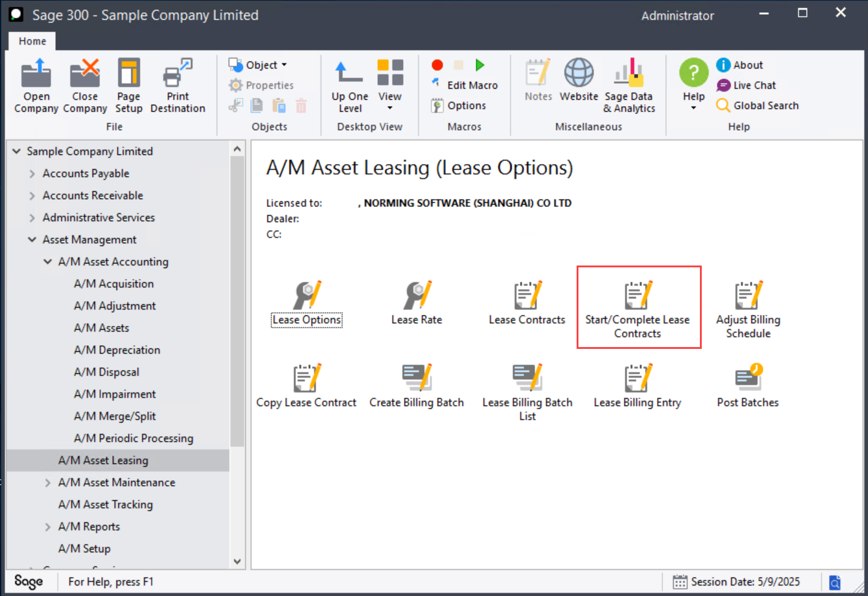This screenshot has height=596, width=868.
Task: Click Close Company in the ribbon
Action: tap(85, 86)
